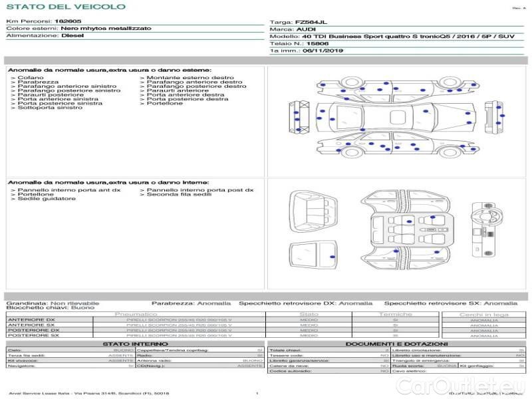Select the 'Cofano' anomaly entry
Viewport: 532px width, 399px height.
(31, 78)
